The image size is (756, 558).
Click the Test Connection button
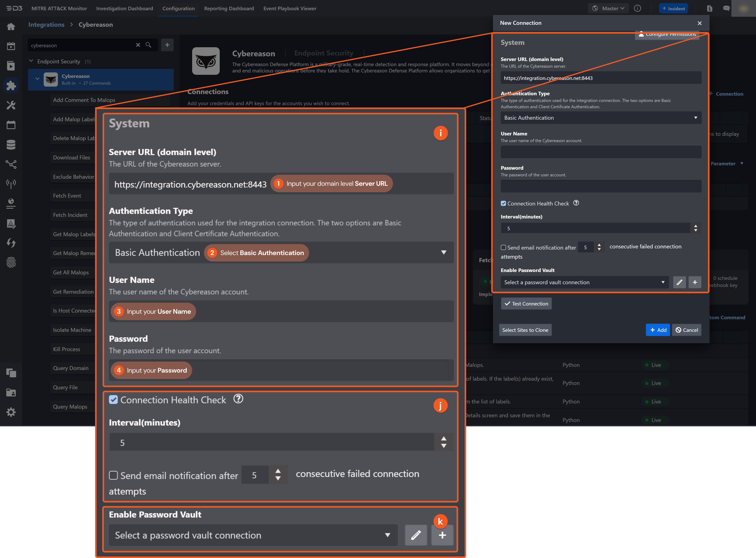pyautogui.click(x=526, y=303)
